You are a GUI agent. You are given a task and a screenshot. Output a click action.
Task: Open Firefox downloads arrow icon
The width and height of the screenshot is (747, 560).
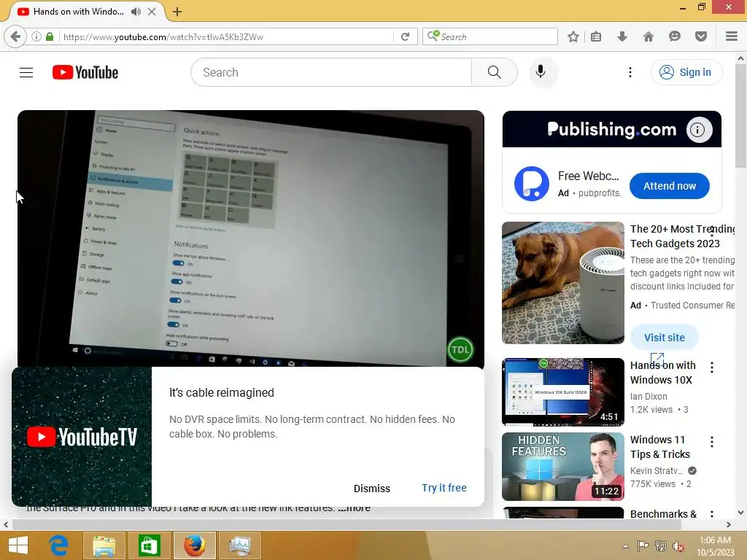(x=622, y=36)
